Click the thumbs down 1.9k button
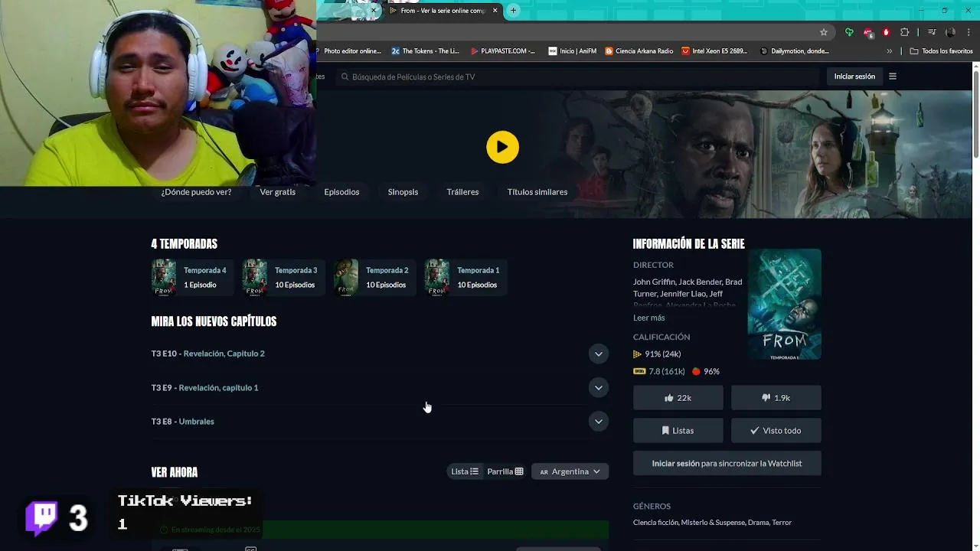Image resolution: width=980 pixels, height=551 pixels. click(x=776, y=398)
